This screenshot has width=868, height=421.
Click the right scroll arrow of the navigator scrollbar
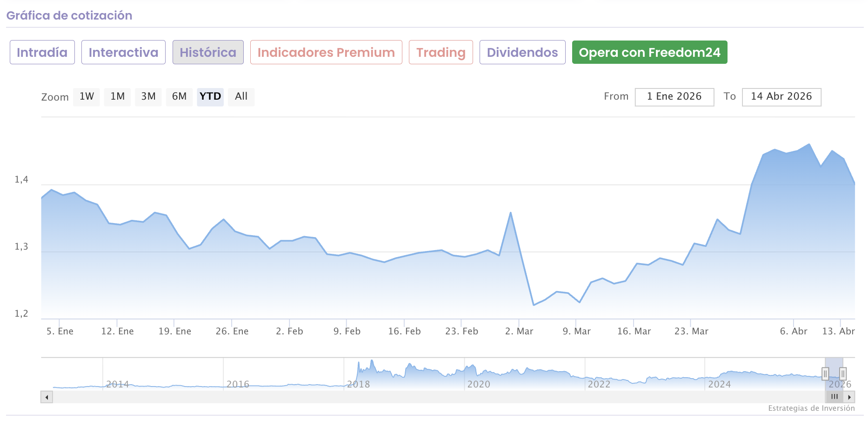pos(849,397)
